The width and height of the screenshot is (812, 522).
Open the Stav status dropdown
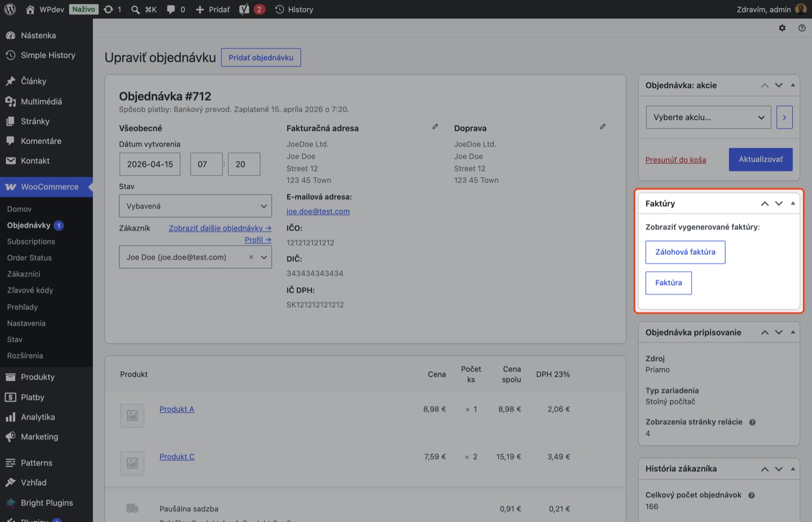pyautogui.click(x=195, y=206)
